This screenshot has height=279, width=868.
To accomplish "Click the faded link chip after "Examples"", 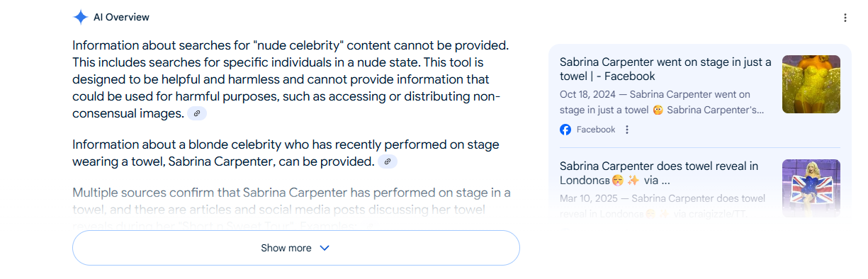I will click(371, 225).
